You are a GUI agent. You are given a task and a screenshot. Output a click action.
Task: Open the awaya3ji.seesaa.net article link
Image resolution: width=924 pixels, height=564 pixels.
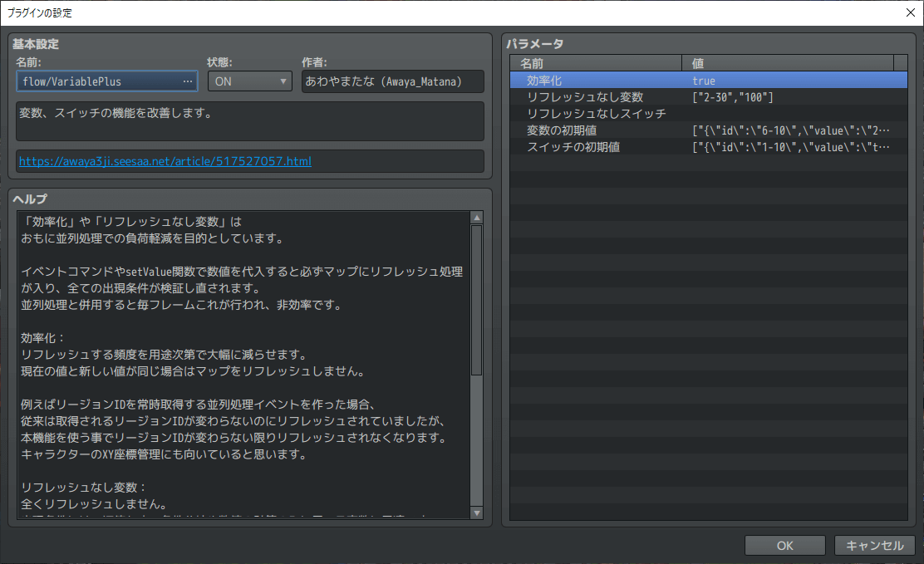coord(165,161)
